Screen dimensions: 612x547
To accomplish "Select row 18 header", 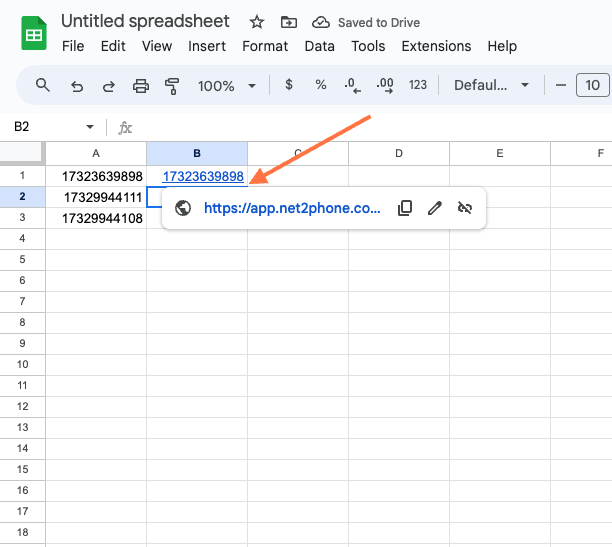I will click(22, 533).
